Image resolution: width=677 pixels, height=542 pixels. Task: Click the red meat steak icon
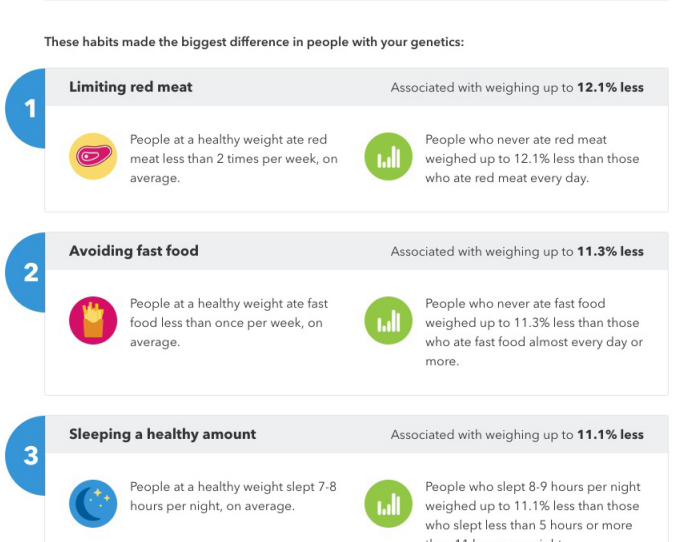pyautogui.click(x=93, y=156)
